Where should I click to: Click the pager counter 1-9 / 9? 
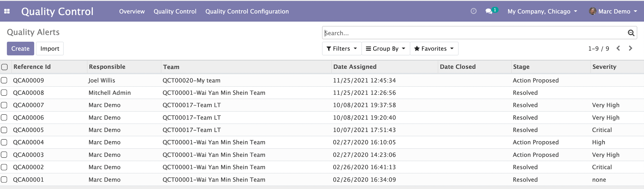click(x=598, y=49)
